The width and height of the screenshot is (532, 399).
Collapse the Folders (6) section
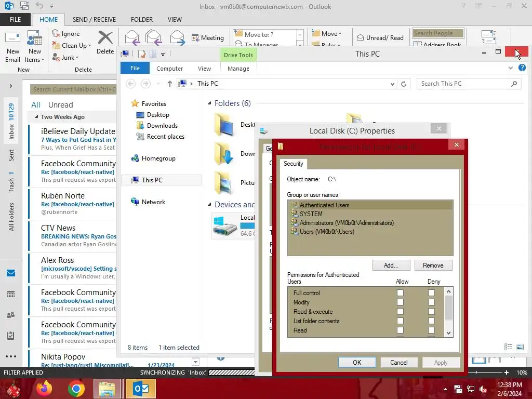point(209,103)
